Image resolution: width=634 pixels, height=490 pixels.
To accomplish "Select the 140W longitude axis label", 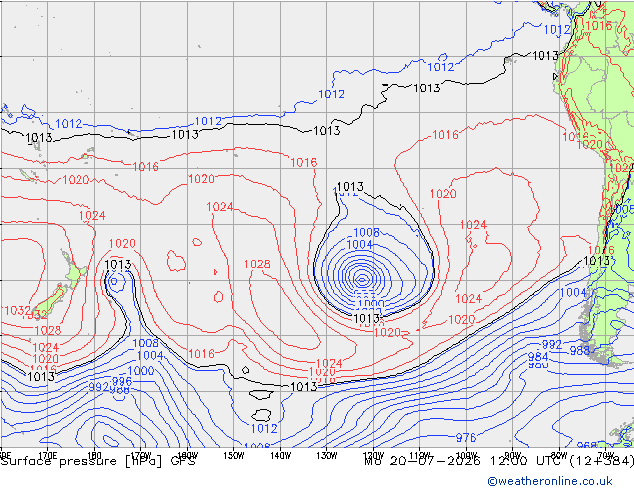I will click(280, 456).
